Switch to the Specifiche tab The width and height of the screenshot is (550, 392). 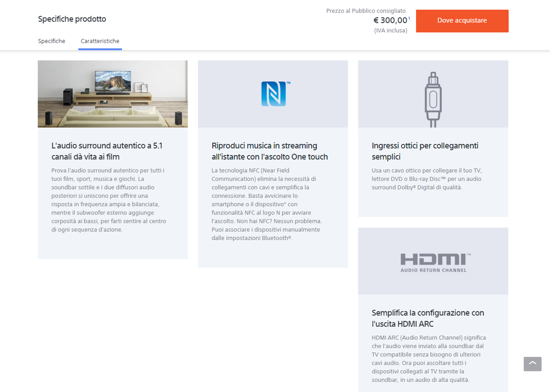pyautogui.click(x=52, y=41)
